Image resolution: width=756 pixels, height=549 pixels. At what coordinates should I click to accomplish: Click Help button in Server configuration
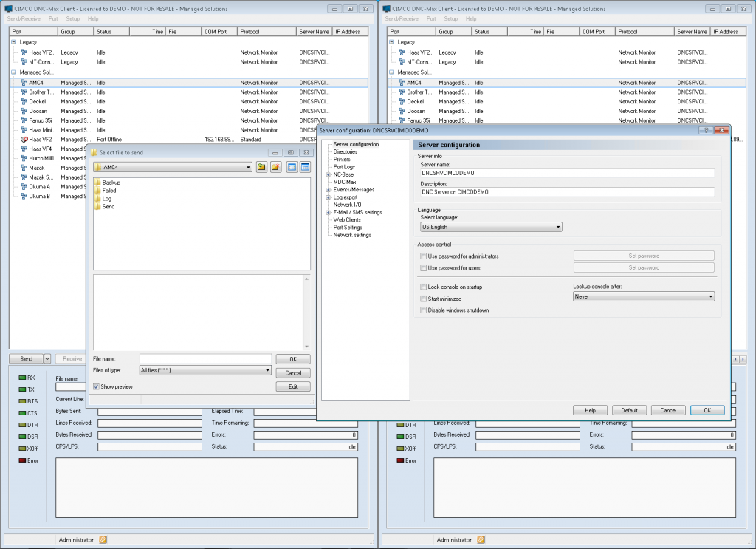point(590,410)
